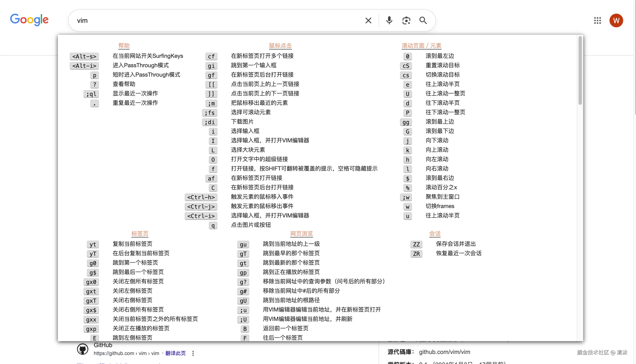The width and height of the screenshot is (636, 364).
Task: Click the 翻译此页 translate link
Action: tap(175, 353)
